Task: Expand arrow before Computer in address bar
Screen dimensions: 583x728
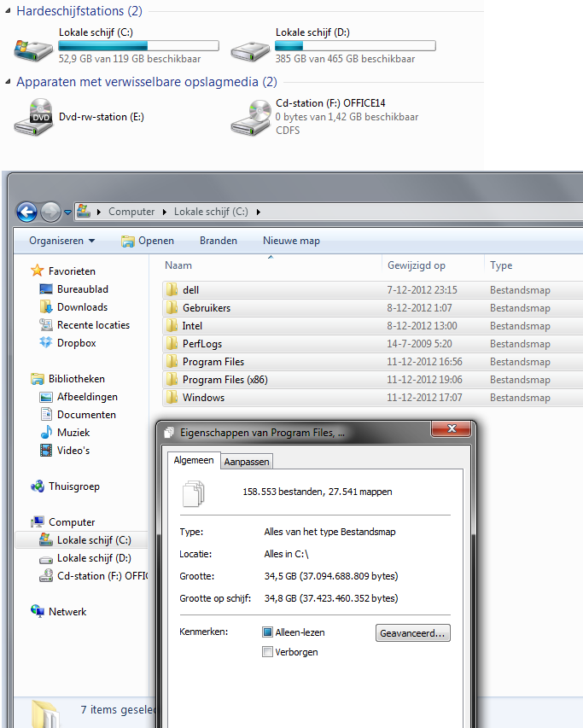Action: pos(99,213)
